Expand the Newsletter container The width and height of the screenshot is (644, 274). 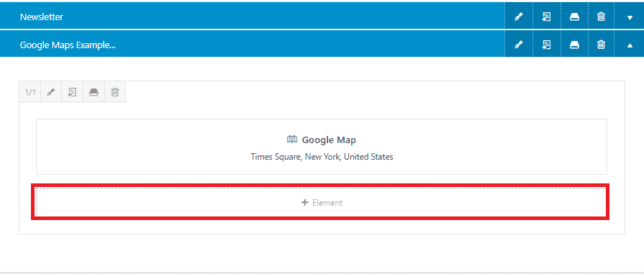[x=630, y=17]
